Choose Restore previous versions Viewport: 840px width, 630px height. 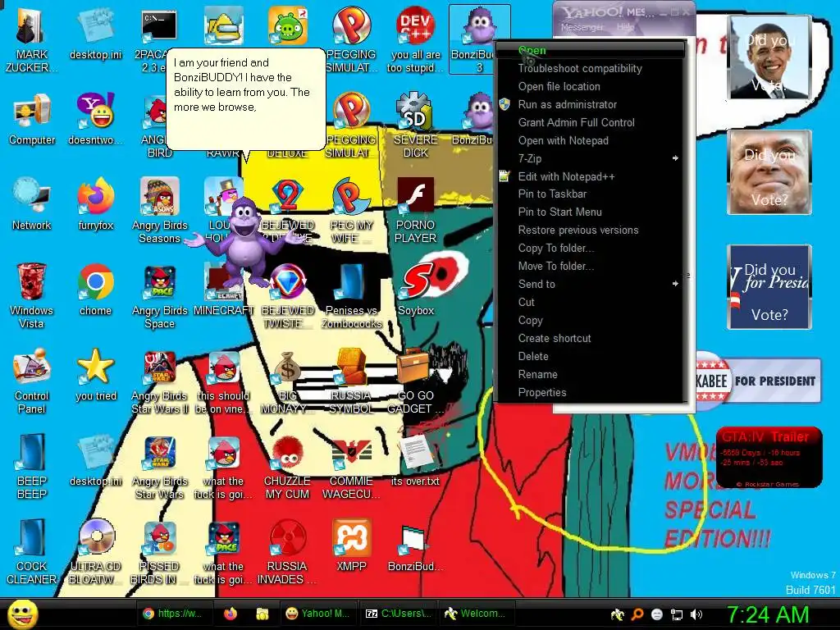pyautogui.click(x=591, y=230)
